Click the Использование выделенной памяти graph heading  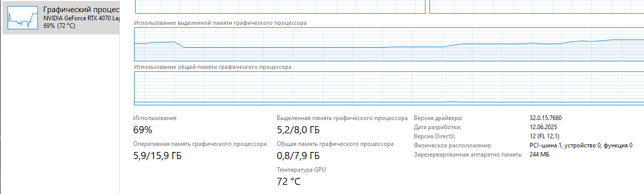pyautogui.click(x=220, y=23)
